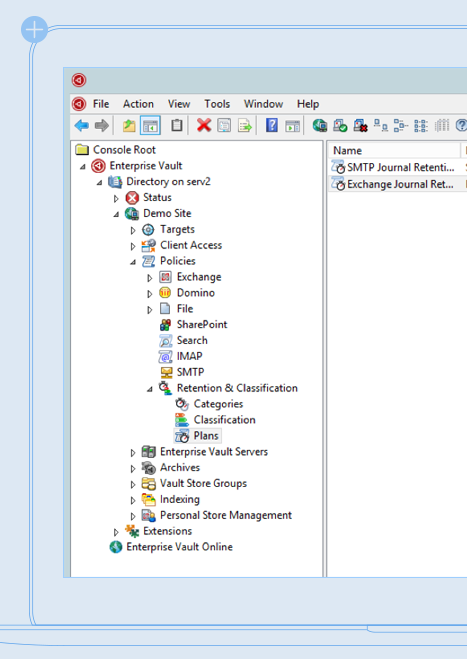
Task: Select the SMTP policy node
Action: coord(190,372)
